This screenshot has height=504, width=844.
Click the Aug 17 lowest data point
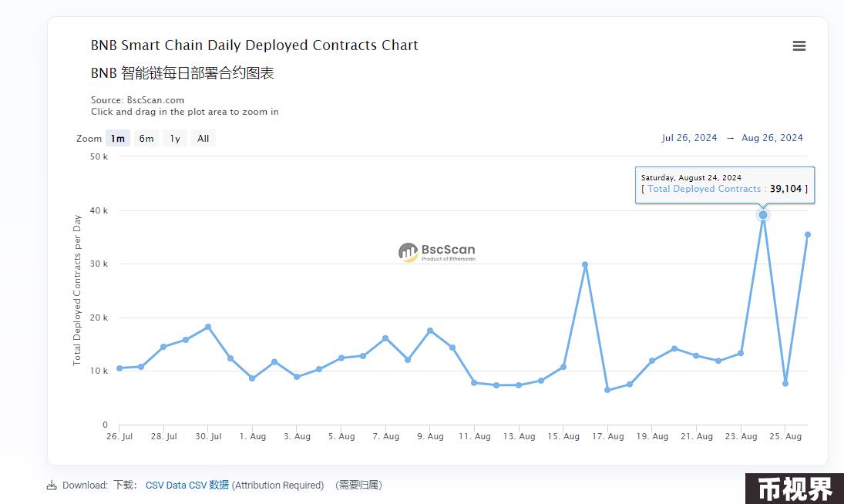[x=607, y=390]
